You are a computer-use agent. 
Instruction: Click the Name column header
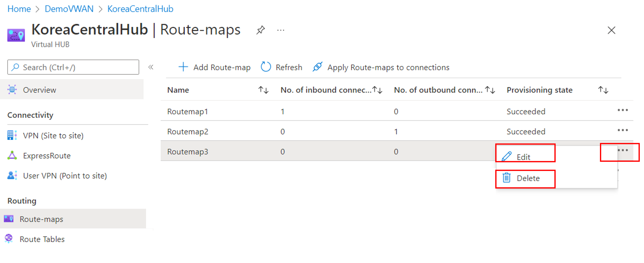(x=178, y=90)
